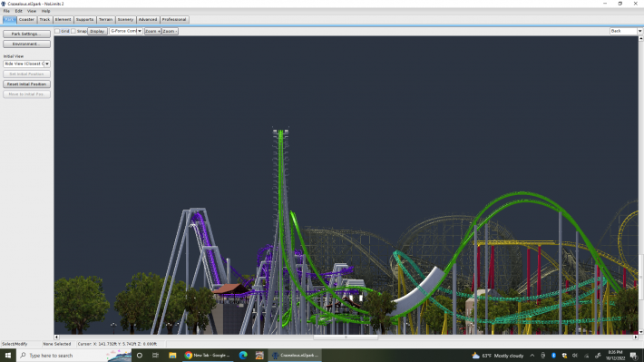Switch to the Supports tab

point(84,20)
